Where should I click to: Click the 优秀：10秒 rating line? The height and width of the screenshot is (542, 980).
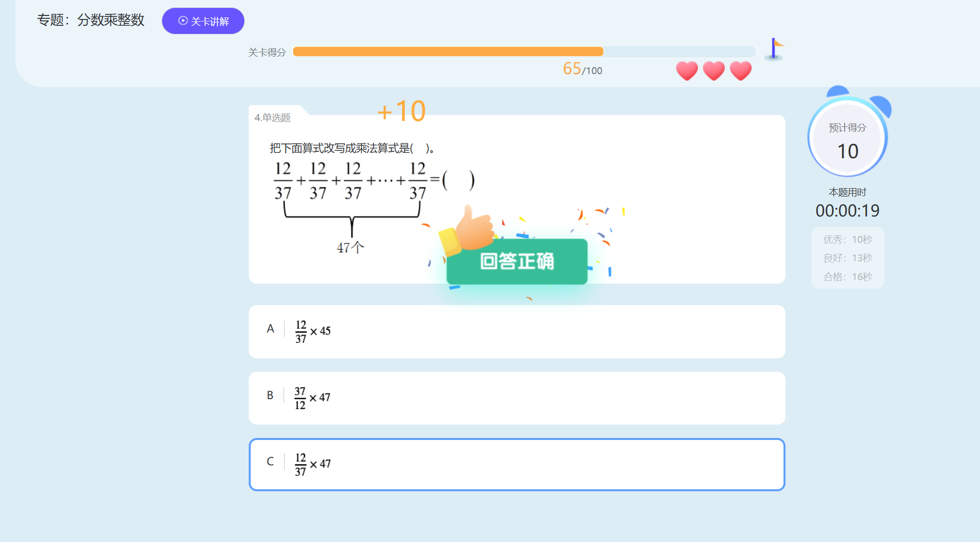tap(848, 239)
